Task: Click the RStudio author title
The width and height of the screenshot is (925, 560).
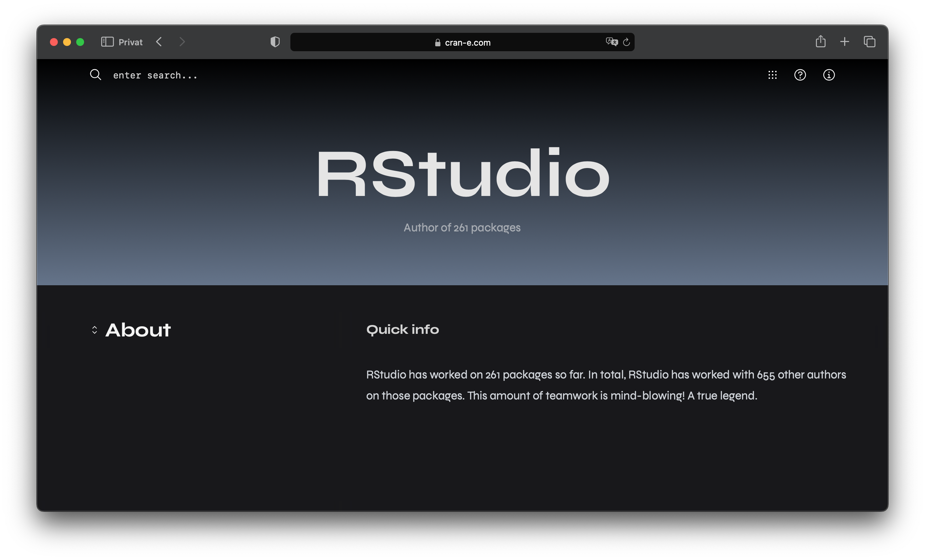Action: click(462, 173)
